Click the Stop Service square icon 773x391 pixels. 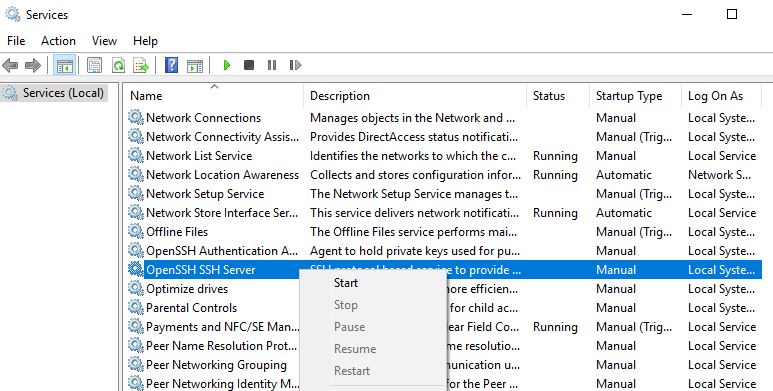(249, 65)
